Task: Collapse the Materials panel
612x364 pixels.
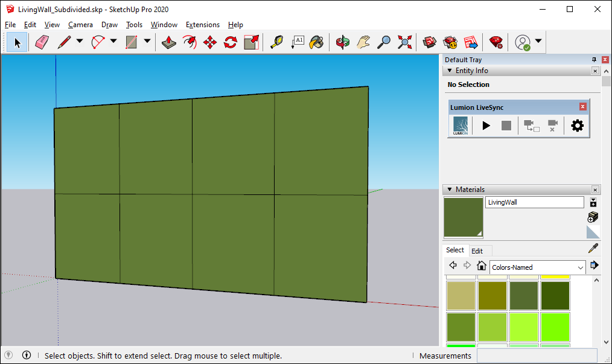Action: pos(450,190)
